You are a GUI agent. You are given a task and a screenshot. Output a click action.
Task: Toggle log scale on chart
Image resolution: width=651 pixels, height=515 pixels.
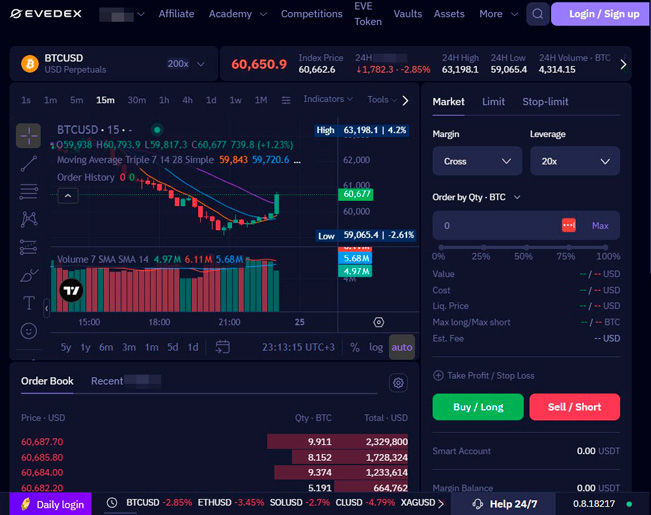(x=376, y=347)
